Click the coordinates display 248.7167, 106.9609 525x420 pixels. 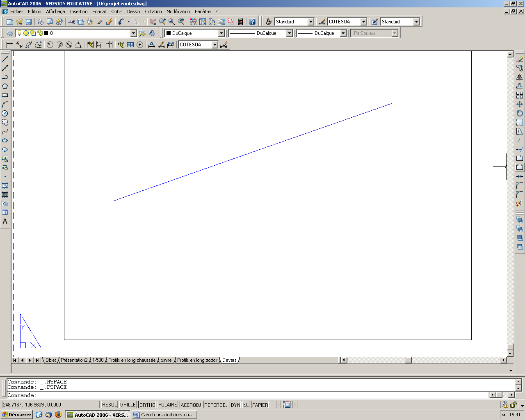pos(50,405)
